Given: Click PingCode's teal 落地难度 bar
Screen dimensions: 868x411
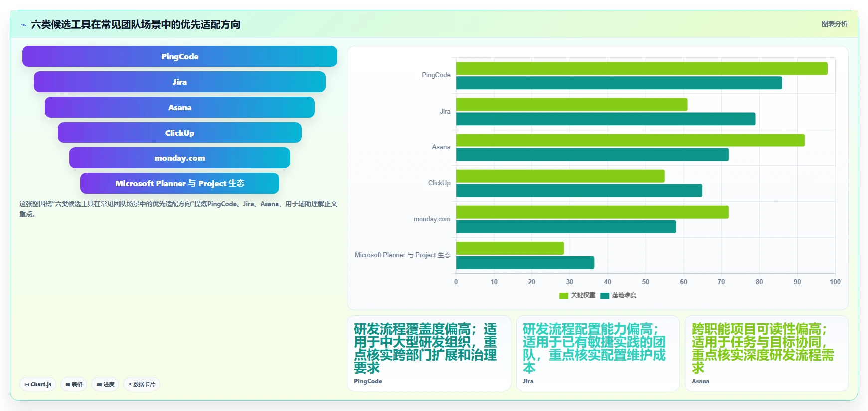Looking at the screenshot, I should click(x=619, y=83).
